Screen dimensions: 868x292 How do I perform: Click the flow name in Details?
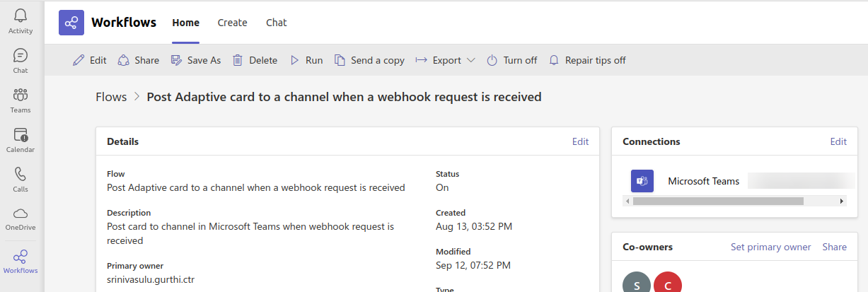[x=256, y=187]
